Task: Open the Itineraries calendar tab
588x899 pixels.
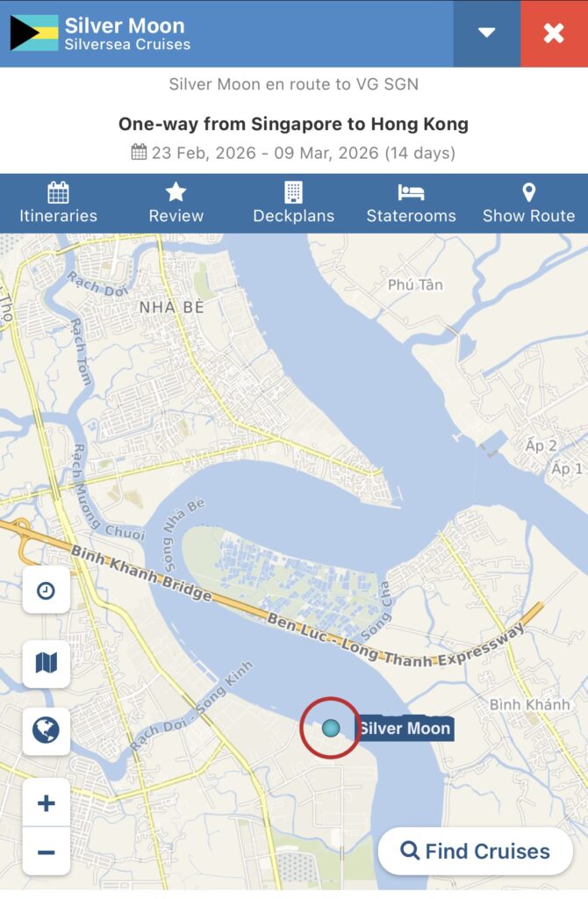Action: 59,203
